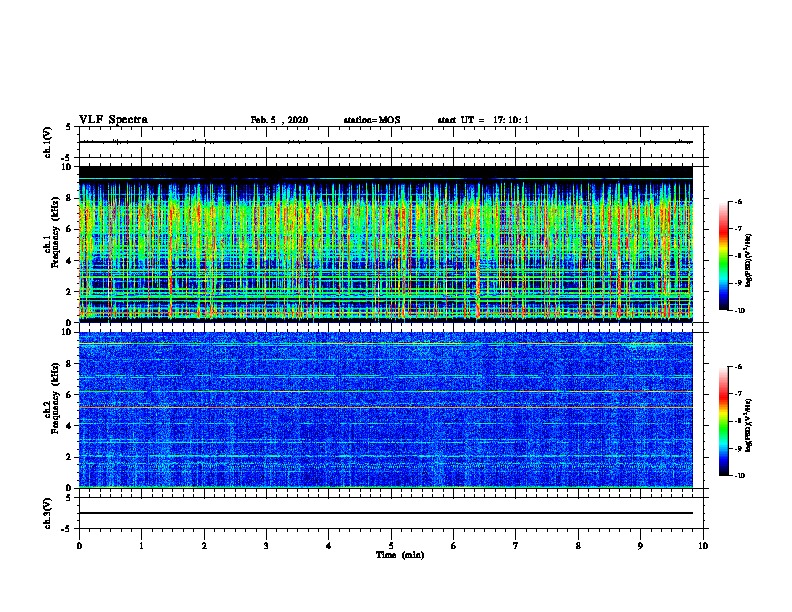Click the ch.1 spectrogram color scale bar
The height and width of the screenshot is (612, 792).
724,256
